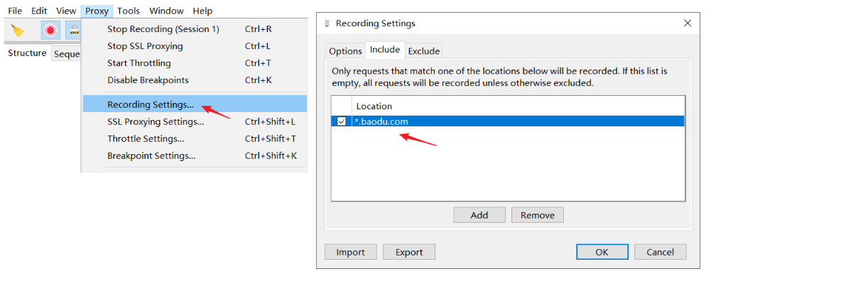Image resolution: width=868 pixels, height=286 pixels.
Task: Click the Import button
Action: point(350,252)
